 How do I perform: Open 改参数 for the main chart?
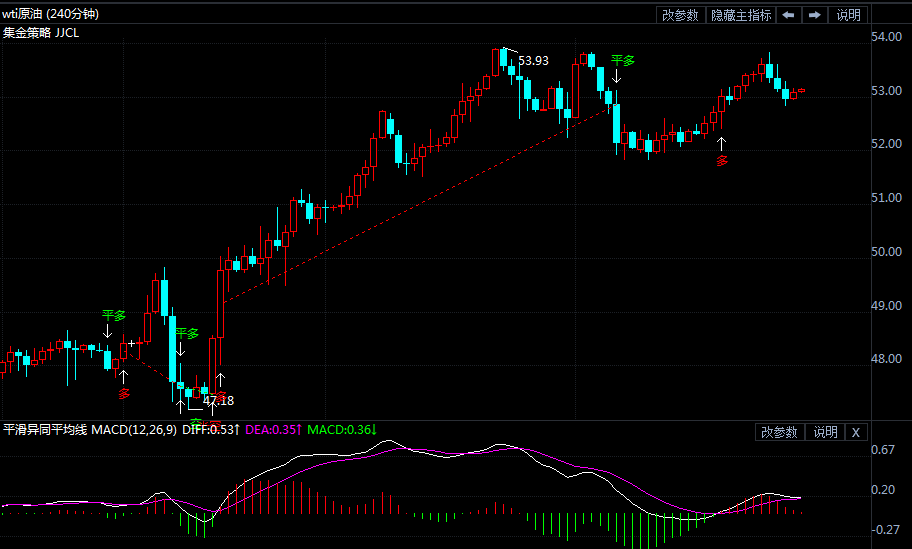point(680,15)
